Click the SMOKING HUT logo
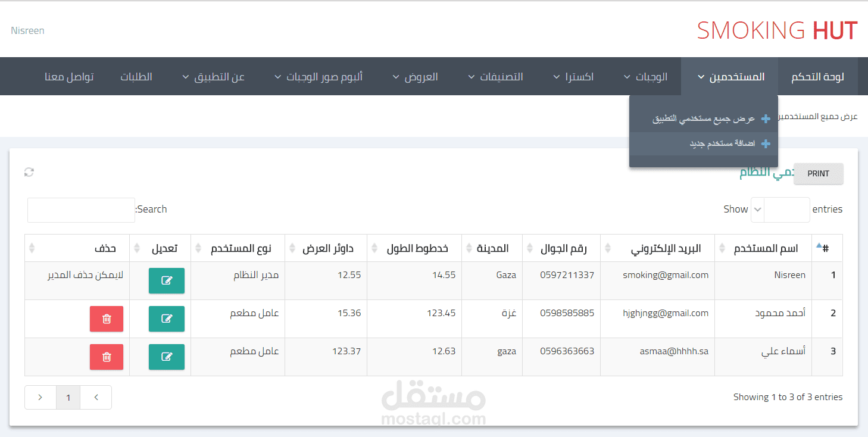Screen dimensions: 868x437 (x=777, y=30)
